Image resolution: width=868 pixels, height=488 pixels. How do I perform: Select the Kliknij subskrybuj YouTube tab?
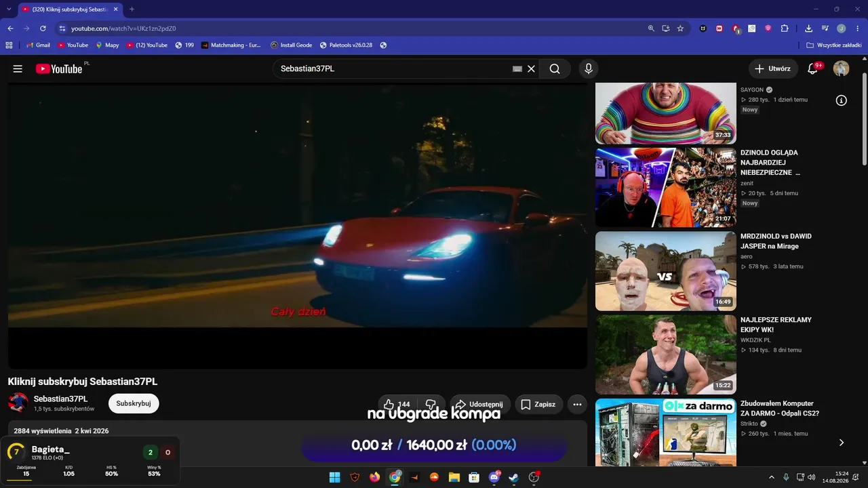click(71, 9)
